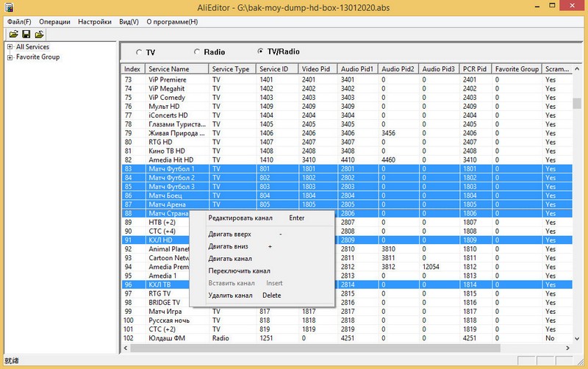Select the Матч Футбол 1 channel row
This screenshot has width=588, height=369.
click(347, 169)
